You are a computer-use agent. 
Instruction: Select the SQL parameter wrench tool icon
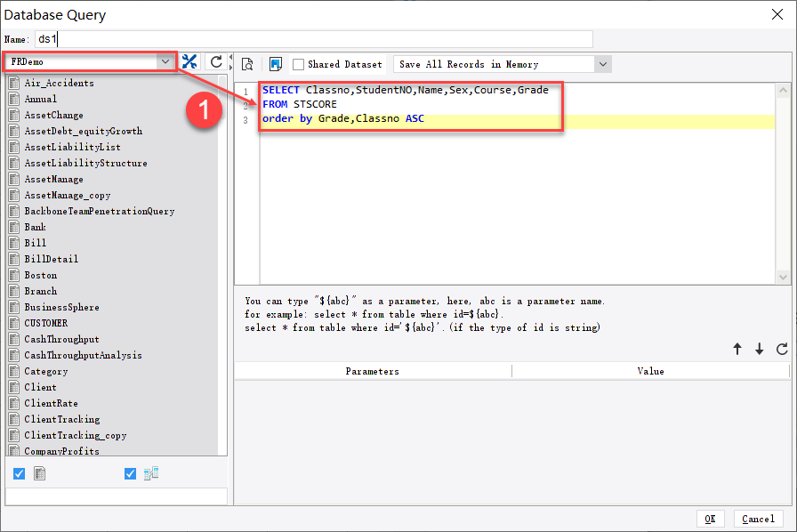pyautogui.click(x=189, y=62)
